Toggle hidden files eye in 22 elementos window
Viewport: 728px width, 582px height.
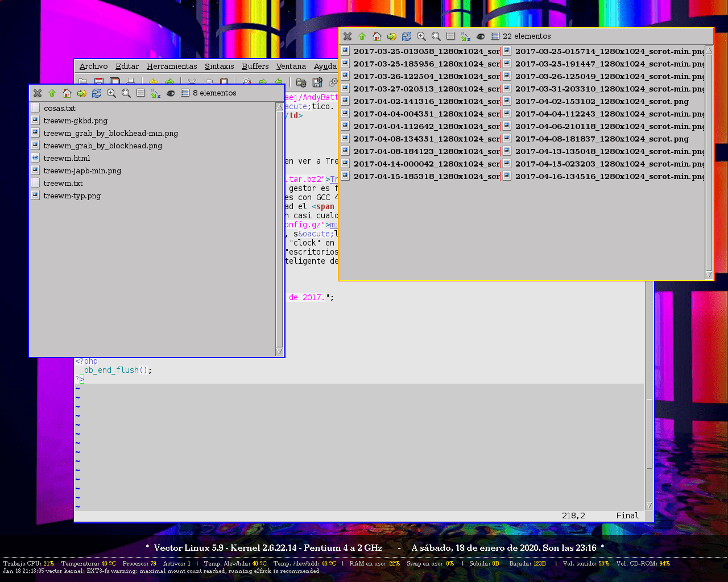[481, 36]
